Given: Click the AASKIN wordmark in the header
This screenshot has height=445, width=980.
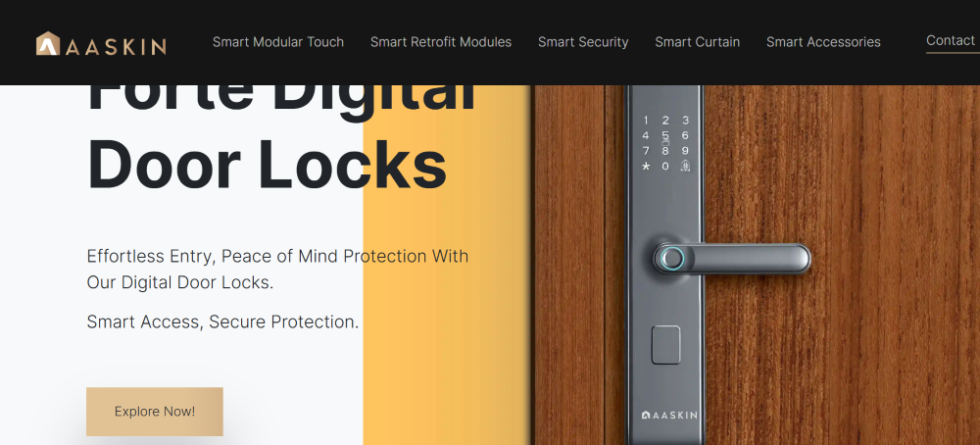Looking at the screenshot, I should (116, 46).
